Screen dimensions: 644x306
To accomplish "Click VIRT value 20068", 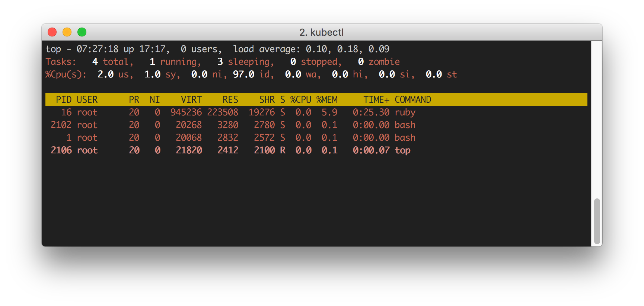I will tap(189, 138).
